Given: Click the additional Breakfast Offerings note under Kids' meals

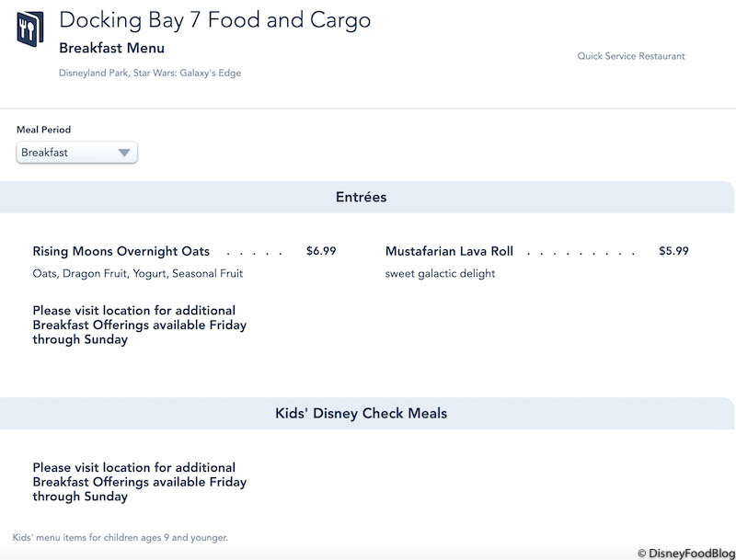Looking at the screenshot, I should coord(139,482).
